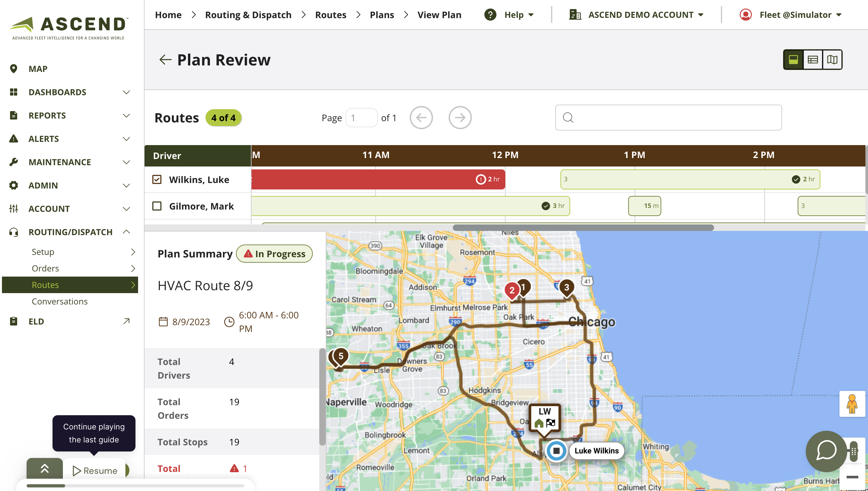The height and width of the screenshot is (491, 868).
Task: Click the back arrow beside Plan Review
Action: [165, 60]
